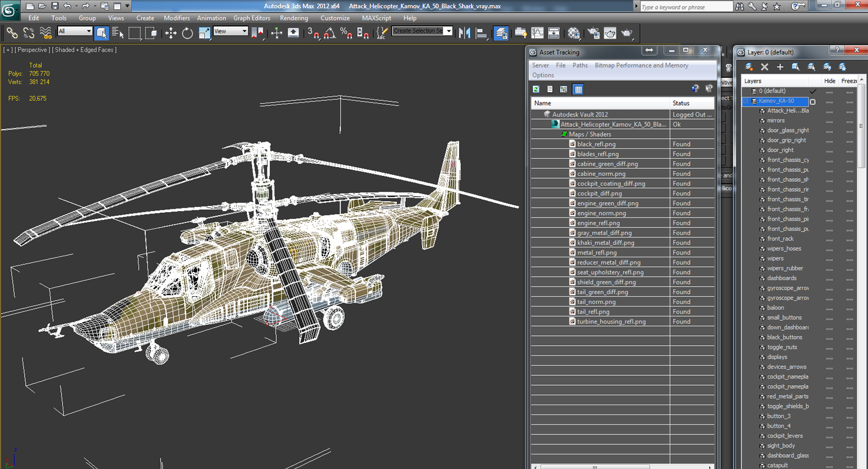Viewport: 868px width, 469px height.
Task: Click Create New Layer in Layer panel
Action: 749,67
